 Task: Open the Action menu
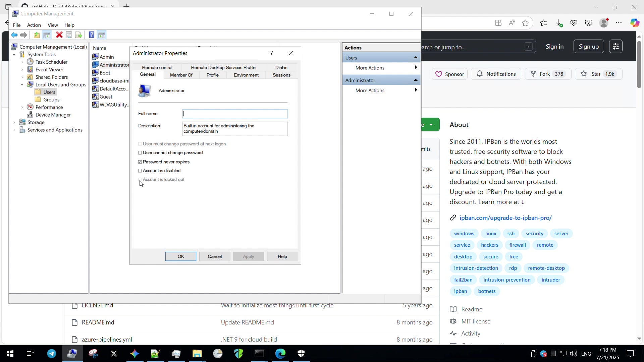coord(34,25)
